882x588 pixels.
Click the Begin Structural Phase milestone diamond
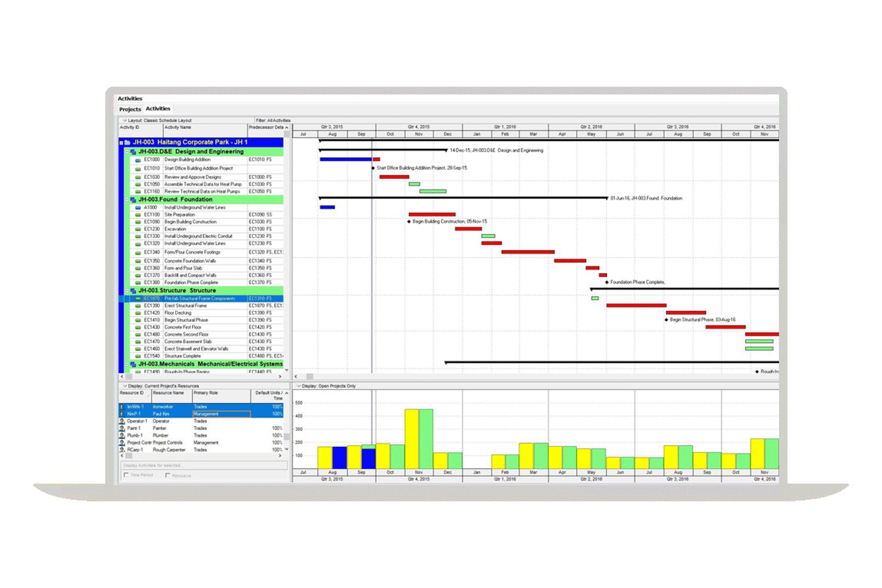tap(666, 320)
